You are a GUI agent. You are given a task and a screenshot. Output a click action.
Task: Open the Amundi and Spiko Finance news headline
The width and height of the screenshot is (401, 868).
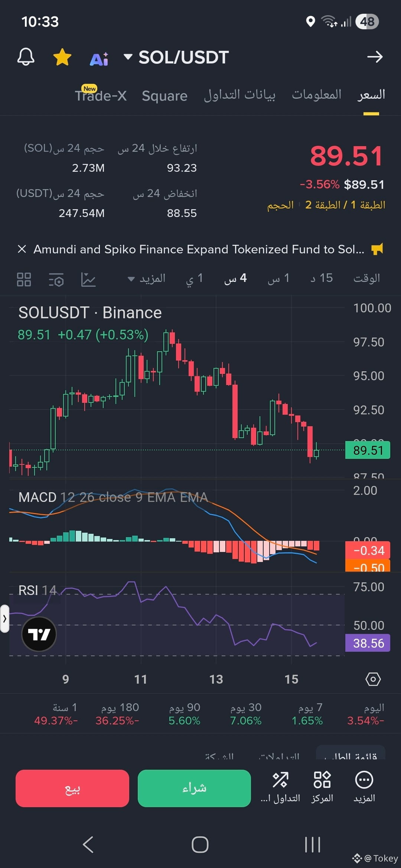199,249
